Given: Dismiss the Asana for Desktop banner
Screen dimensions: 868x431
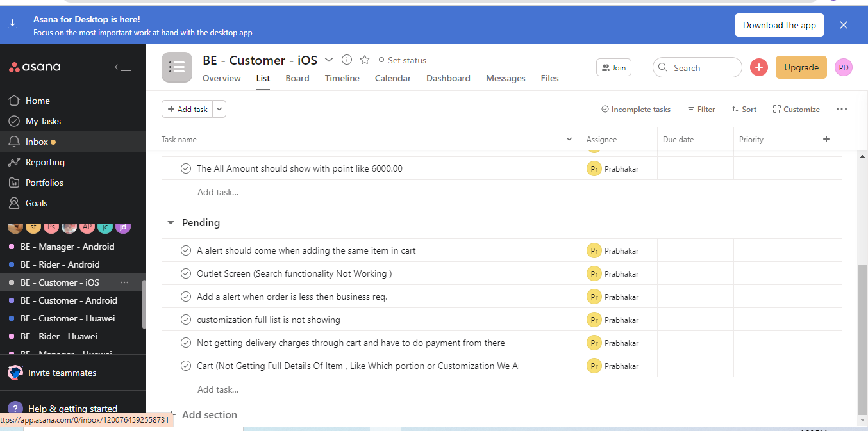Looking at the screenshot, I should (x=844, y=25).
